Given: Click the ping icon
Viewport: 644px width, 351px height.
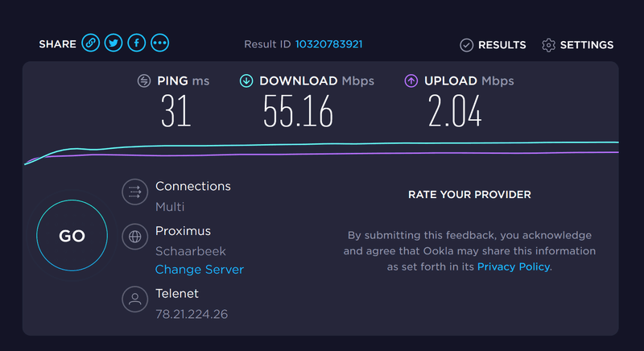Looking at the screenshot, I should (144, 81).
